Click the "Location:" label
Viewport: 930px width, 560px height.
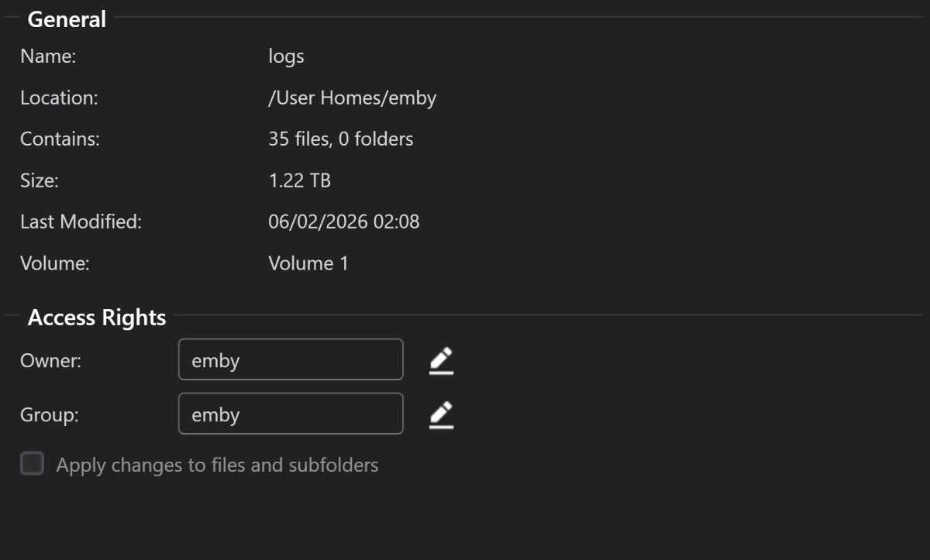click(x=59, y=98)
